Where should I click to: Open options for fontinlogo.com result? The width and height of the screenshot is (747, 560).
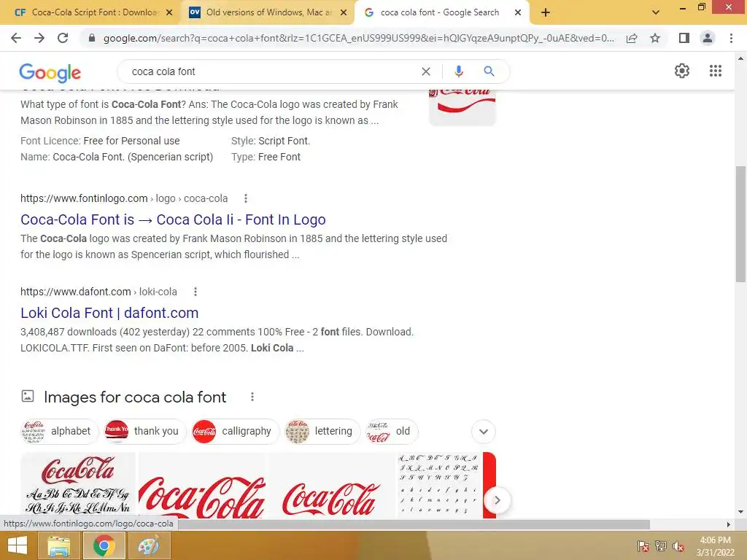pos(245,198)
